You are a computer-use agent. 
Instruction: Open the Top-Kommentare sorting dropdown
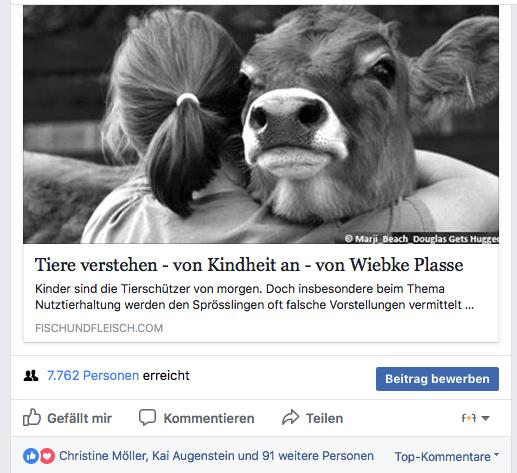tap(447, 456)
